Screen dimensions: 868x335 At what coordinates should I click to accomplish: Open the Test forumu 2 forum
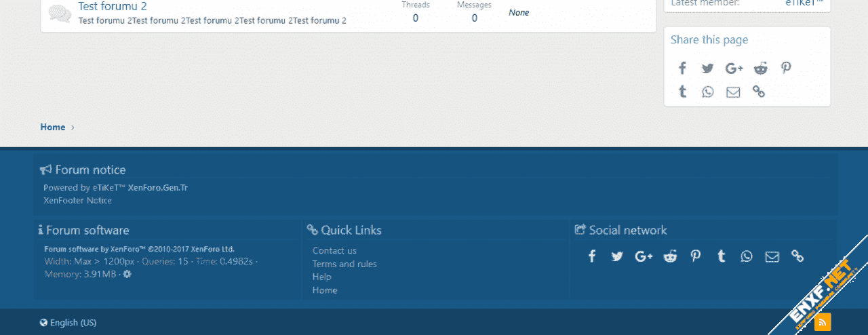pos(113,7)
